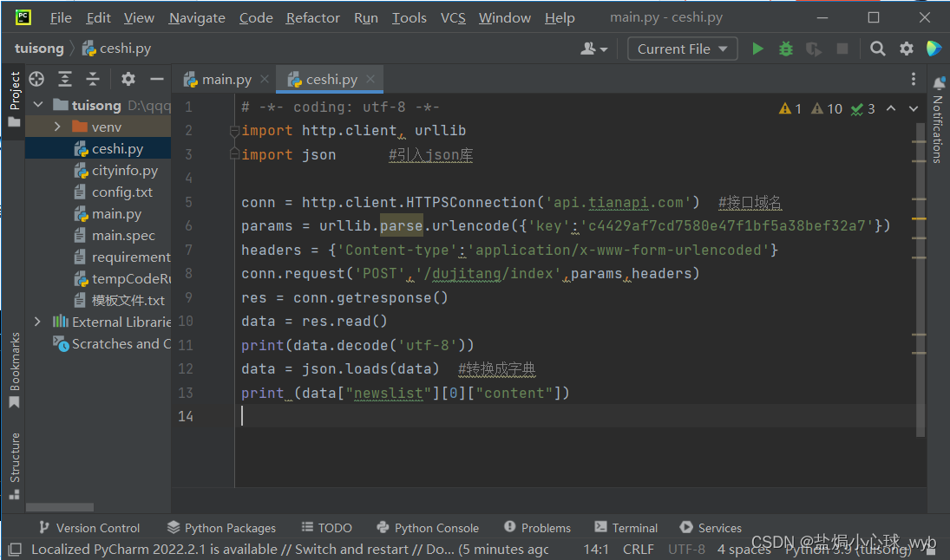Image resolution: width=950 pixels, height=560 pixels.
Task: Open the Refactor menu
Action: point(312,17)
